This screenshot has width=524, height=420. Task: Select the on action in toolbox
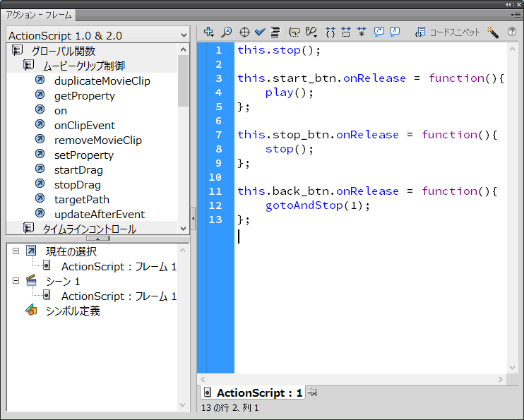click(x=61, y=111)
